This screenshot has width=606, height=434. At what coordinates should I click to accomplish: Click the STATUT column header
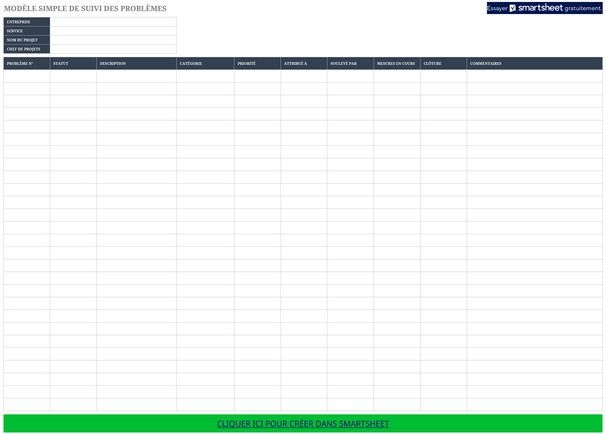[x=73, y=63]
